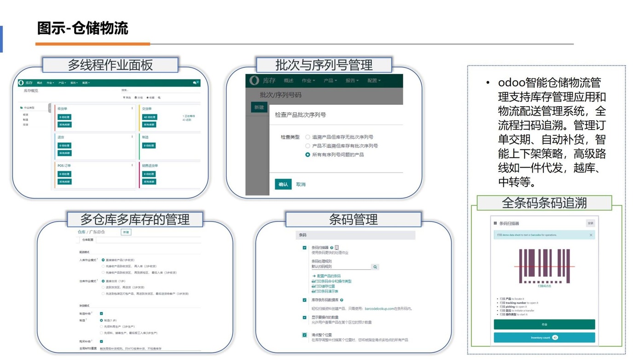This screenshot has height=362, width=644.
Task: Switch to the 仓库配置 tab
Action: (87, 240)
